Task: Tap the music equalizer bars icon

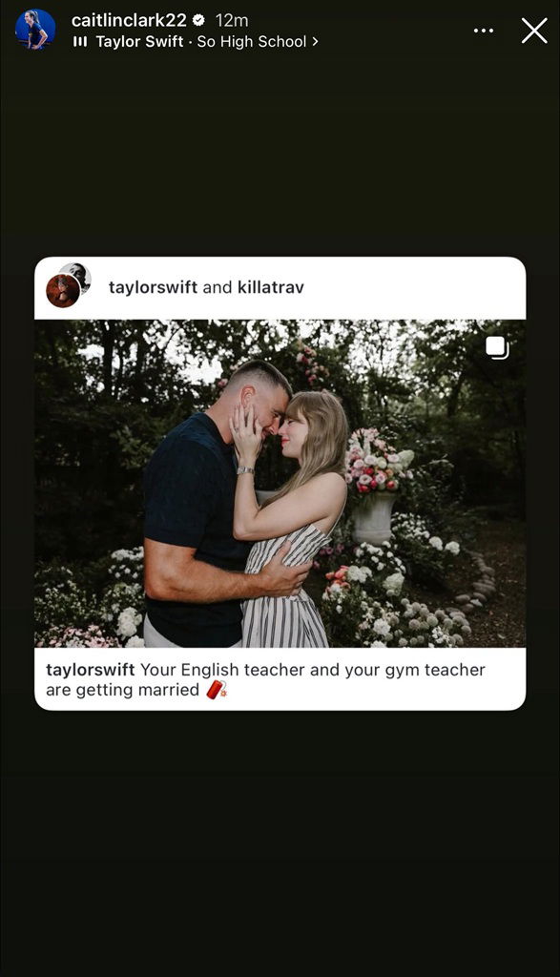Action: coord(80,42)
